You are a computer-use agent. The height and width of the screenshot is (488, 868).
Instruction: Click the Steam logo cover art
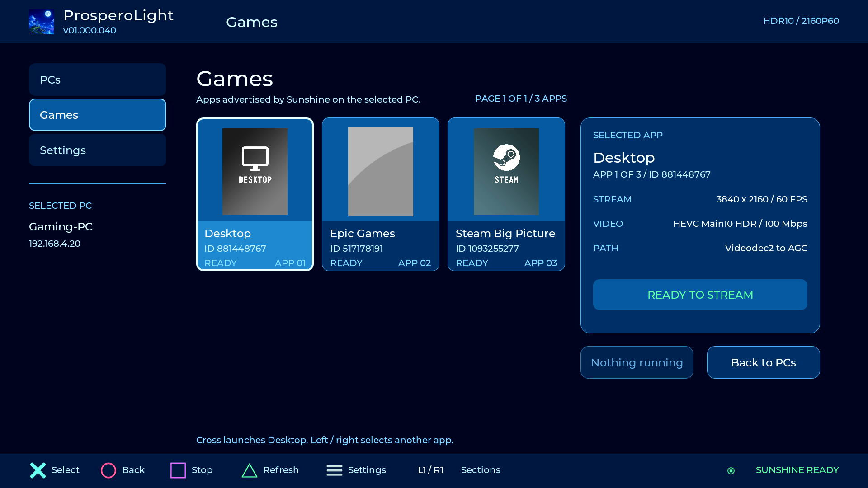pos(506,172)
